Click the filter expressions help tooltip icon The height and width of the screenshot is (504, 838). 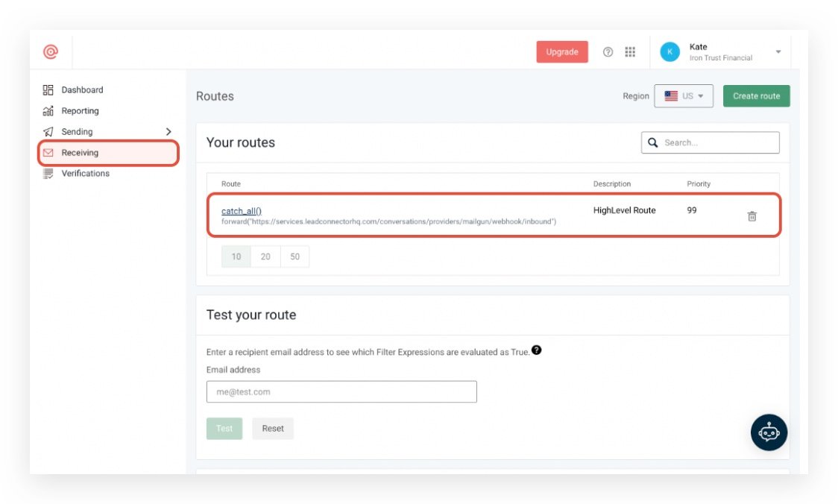point(536,350)
